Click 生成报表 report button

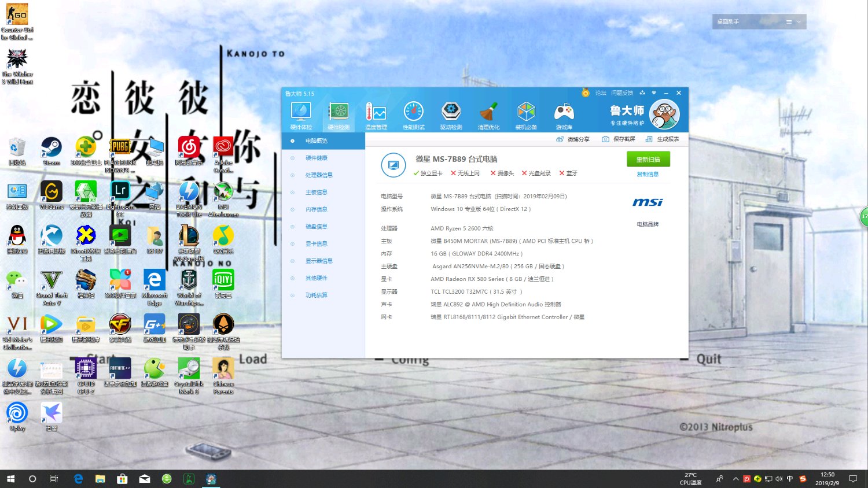[663, 139]
